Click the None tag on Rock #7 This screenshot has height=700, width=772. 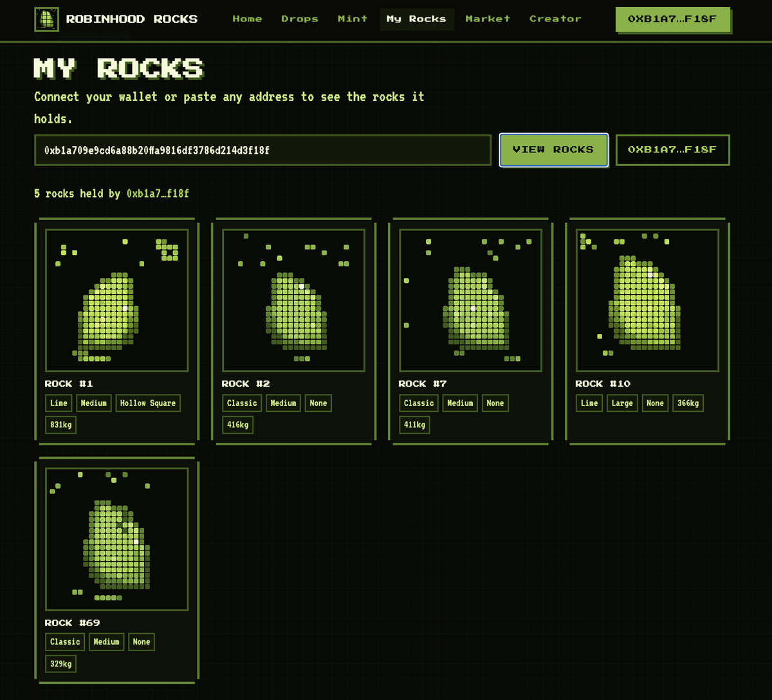495,403
